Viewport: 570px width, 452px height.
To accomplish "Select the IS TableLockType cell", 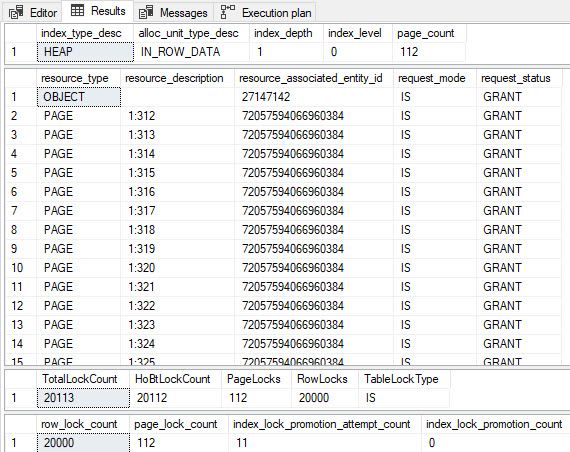I will [x=404, y=398].
